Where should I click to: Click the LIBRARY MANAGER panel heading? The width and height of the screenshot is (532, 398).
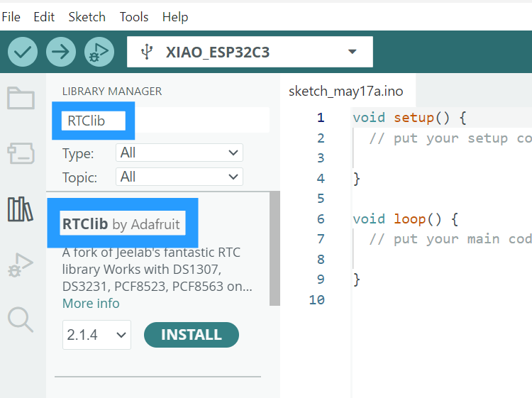[x=112, y=92]
